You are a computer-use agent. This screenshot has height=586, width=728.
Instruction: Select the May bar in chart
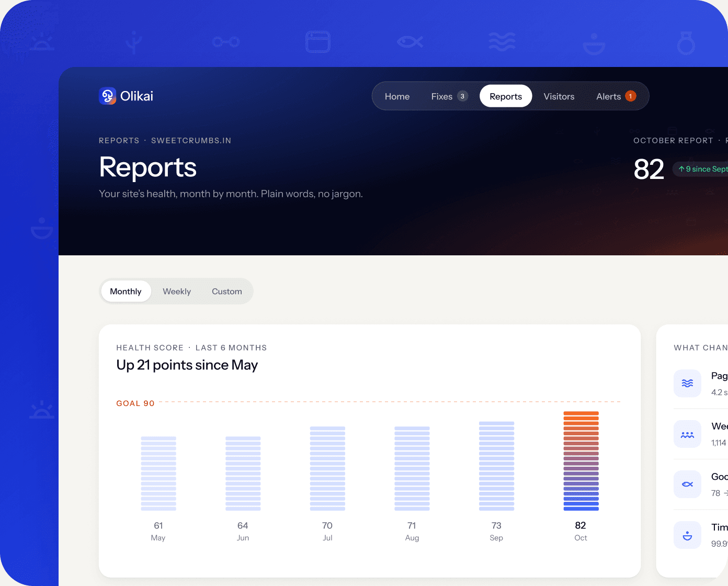[158, 474]
